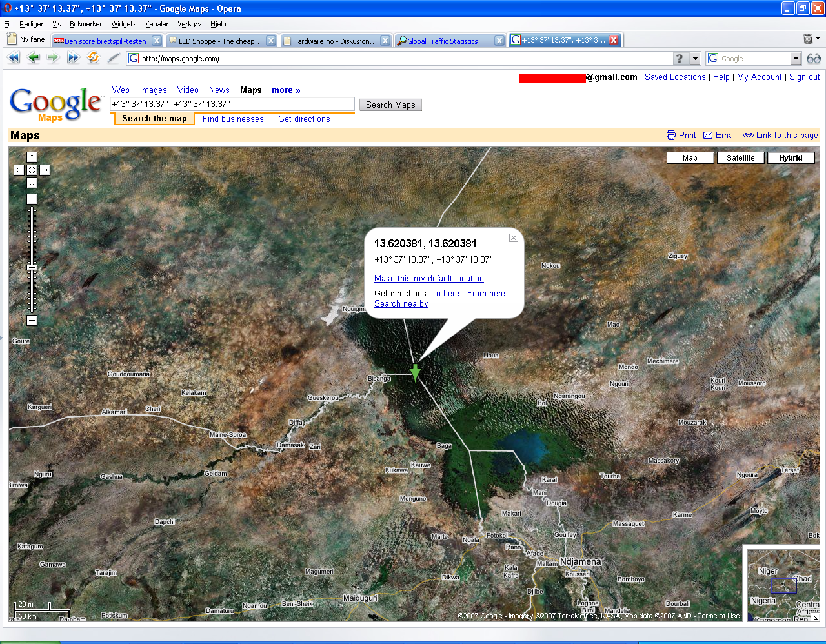
Task: Open the closed-tabs trash can icon
Action: (x=807, y=39)
